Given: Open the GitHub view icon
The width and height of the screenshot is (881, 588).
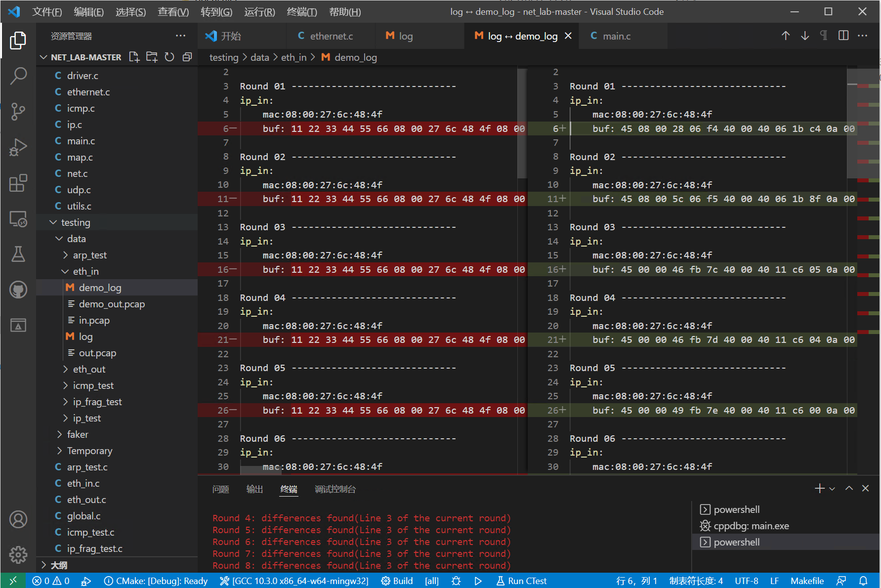Looking at the screenshot, I should [18, 290].
